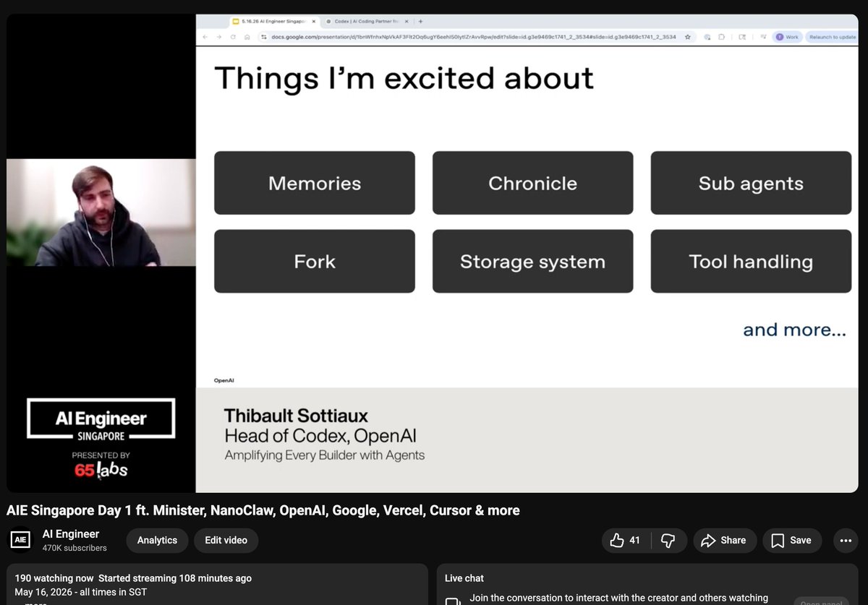
Task: Click the Google Docs URL address field
Action: tap(474, 37)
